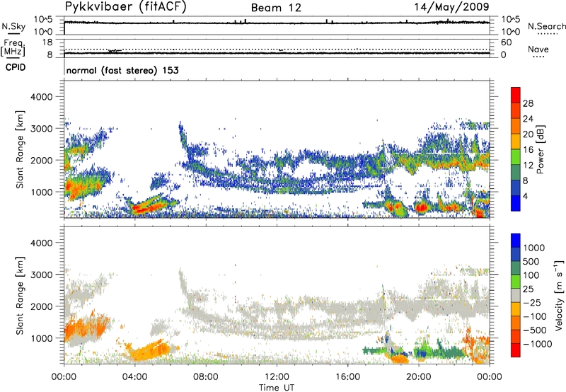Click the "60" tick on the Nave axis
Screen dimensions: 566x392
tap(507, 42)
